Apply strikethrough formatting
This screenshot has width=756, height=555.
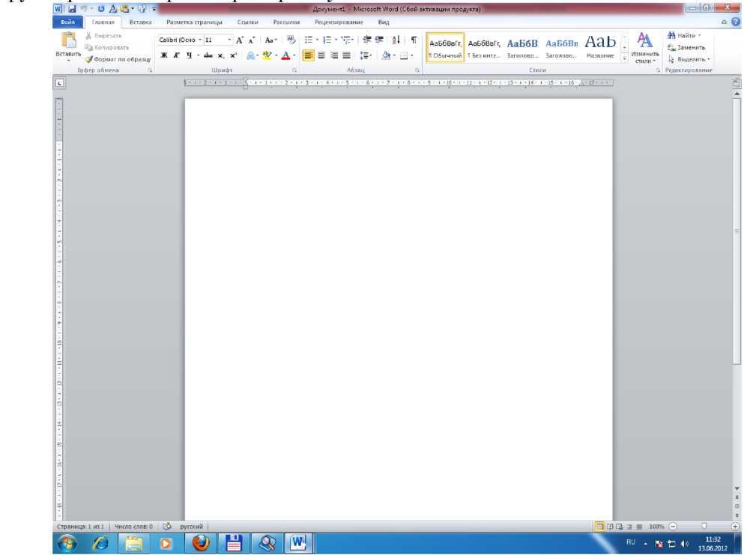(x=208, y=55)
